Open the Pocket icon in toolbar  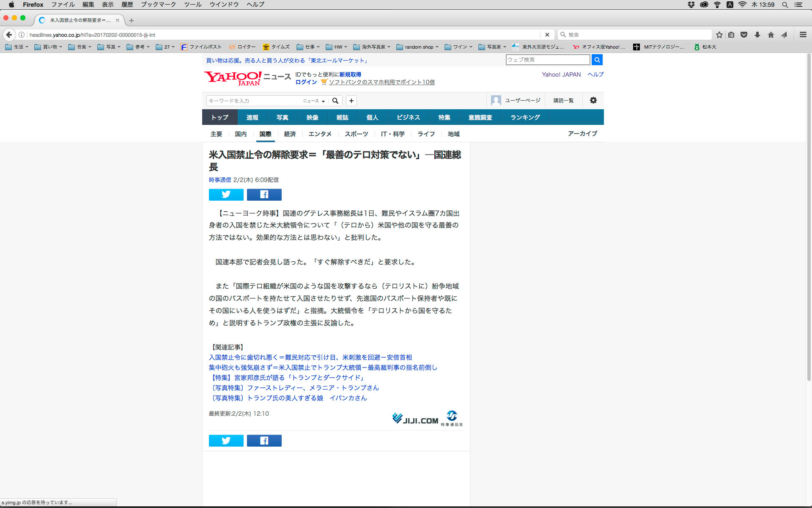pyautogui.click(x=744, y=35)
